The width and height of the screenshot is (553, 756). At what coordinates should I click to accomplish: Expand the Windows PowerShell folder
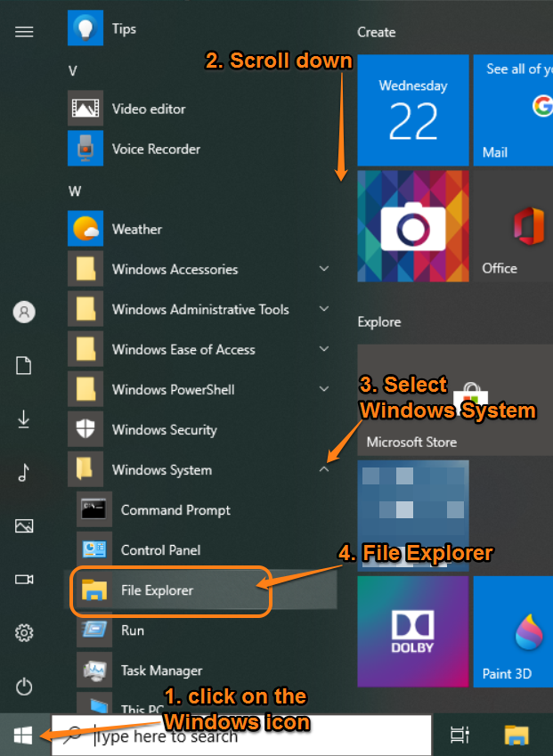pyautogui.click(x=200, y=388)
